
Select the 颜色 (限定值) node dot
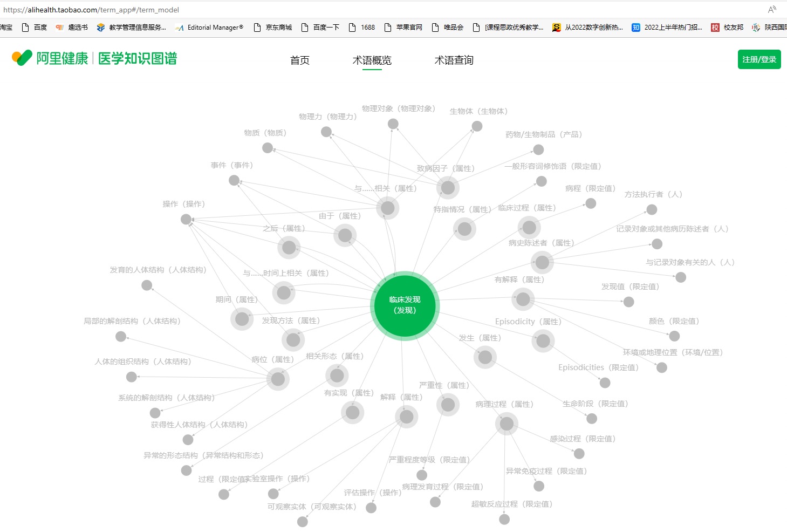pyautogui.click(x=674, y=336)
